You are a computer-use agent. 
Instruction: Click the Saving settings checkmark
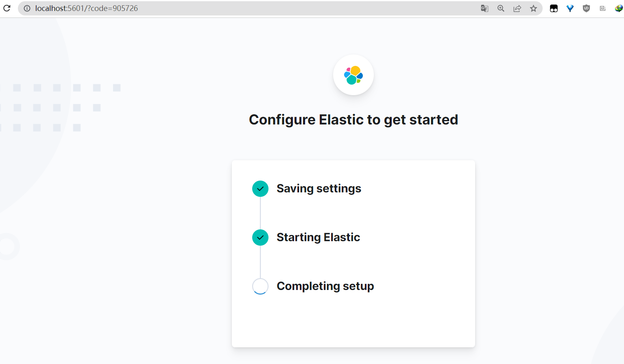click(260, 189)
